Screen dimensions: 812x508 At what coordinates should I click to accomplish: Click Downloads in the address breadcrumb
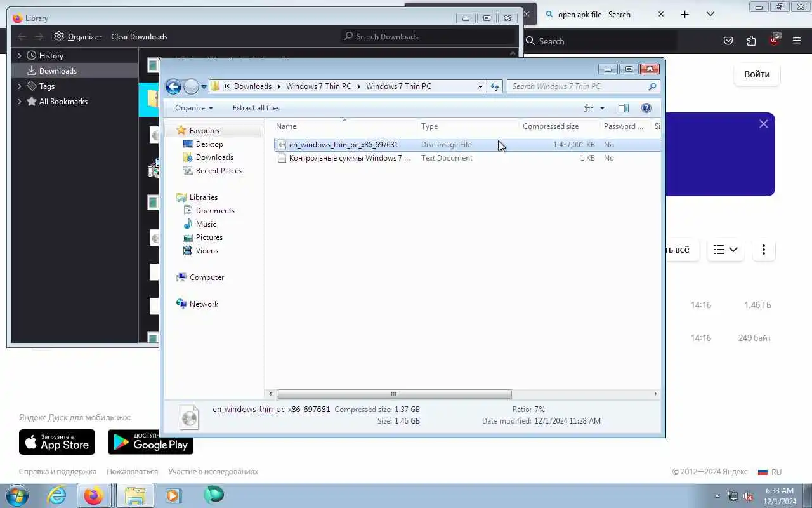(x=252, y=86)
